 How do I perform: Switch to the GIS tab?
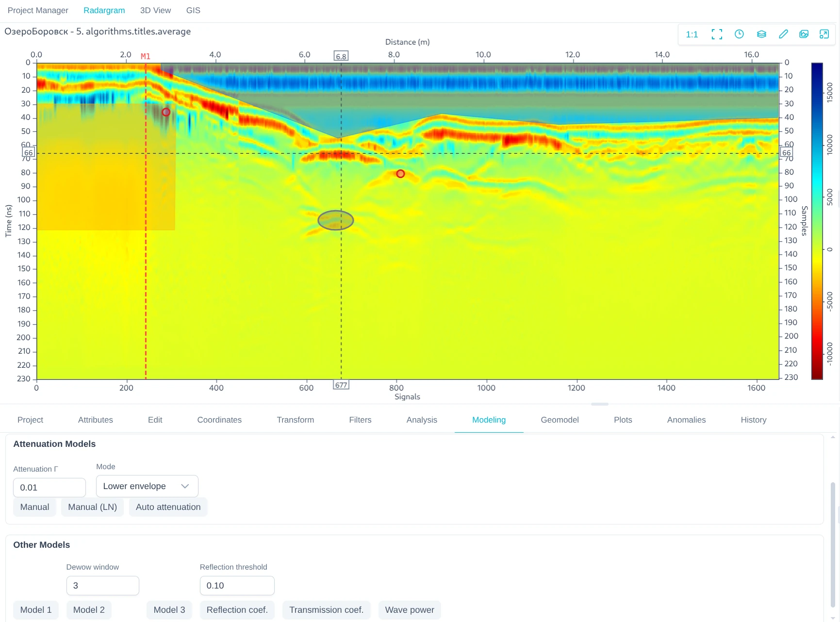(193, 10)
